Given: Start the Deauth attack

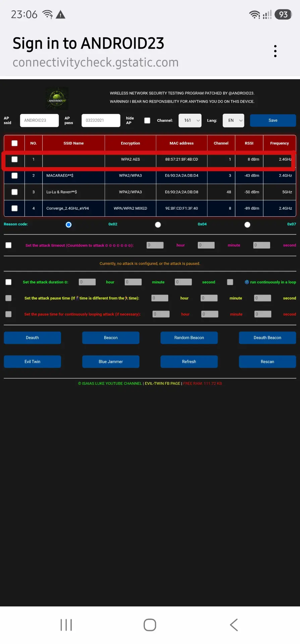Looking at the screenshot, I should [x=33, y=338].
